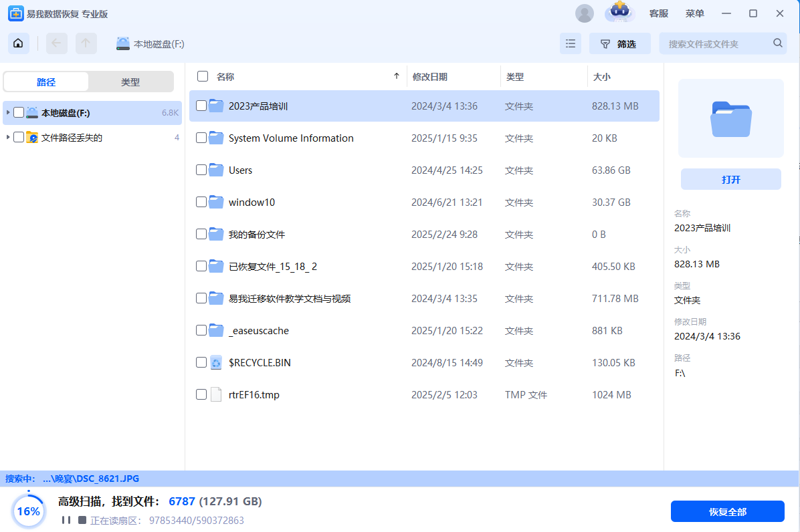The height and width of the screenshot is (532, 800).
Task: Switch to the 类型 tab
Action: click(x=130, y=82)
